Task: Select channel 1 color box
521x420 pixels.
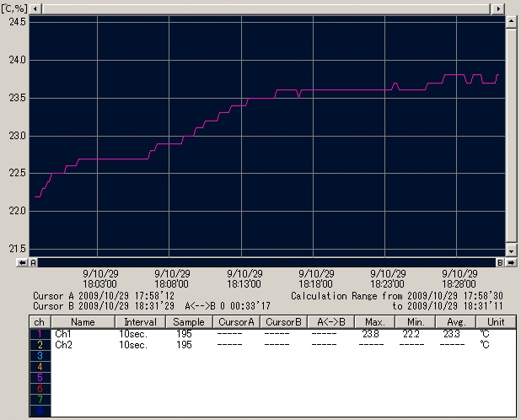Action: pyautogui.click(x=40, y=334)
